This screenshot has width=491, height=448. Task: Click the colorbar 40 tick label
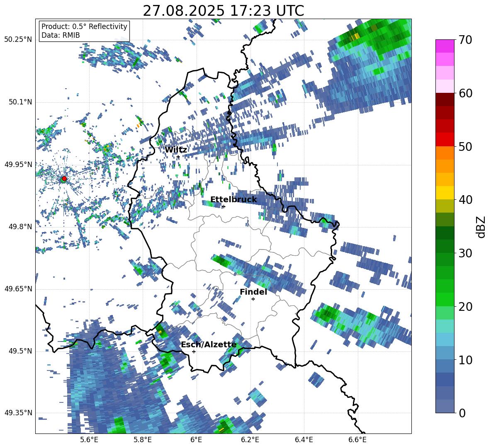(x=465, y=200)
